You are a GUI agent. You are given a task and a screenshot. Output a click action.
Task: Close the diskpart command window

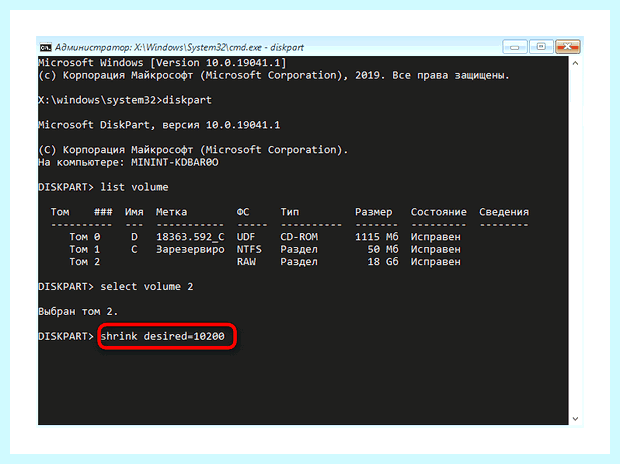pos(567,47)
